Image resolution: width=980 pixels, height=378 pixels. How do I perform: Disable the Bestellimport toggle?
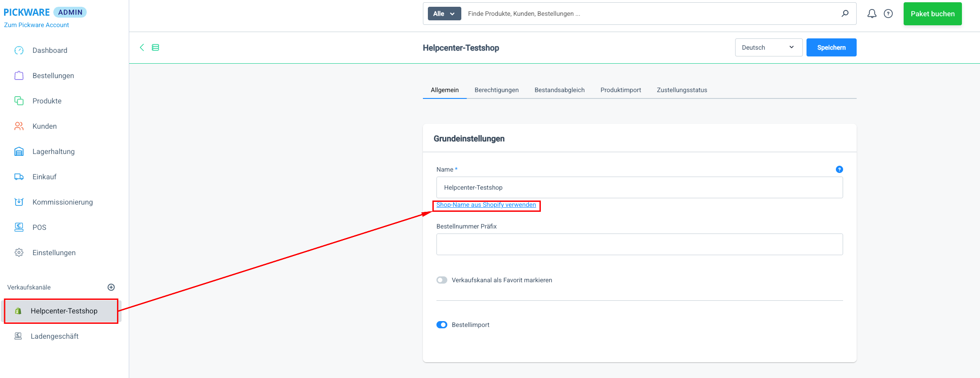pos(442,325)
